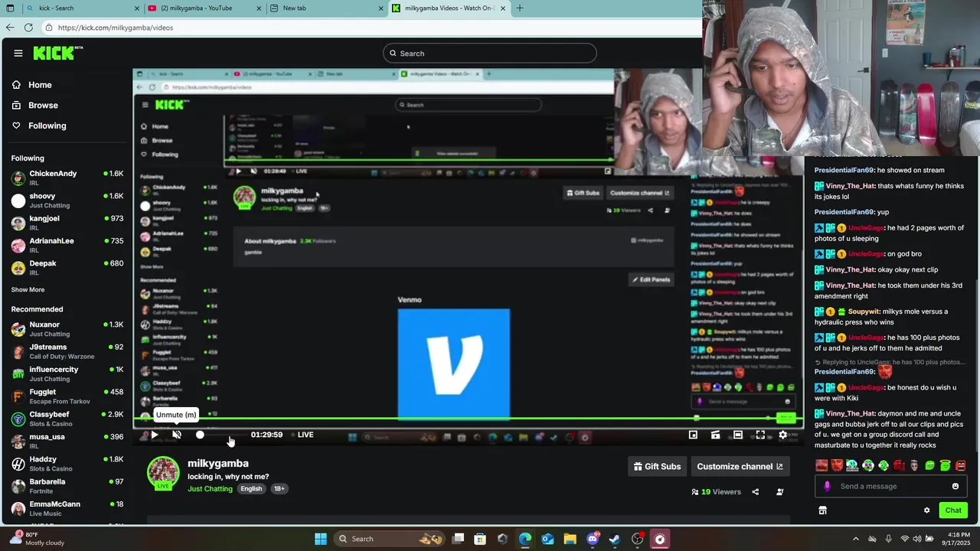Show hidden system tray icons

point(856,539)
